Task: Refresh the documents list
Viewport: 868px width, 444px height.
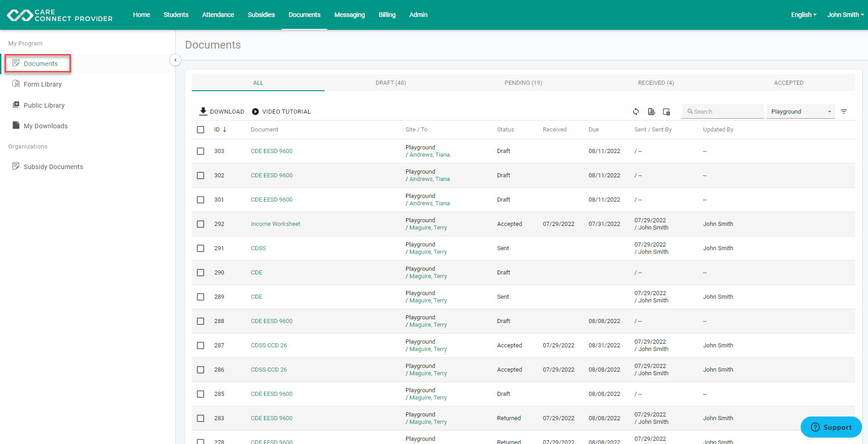Action: [x=636, y=111]
